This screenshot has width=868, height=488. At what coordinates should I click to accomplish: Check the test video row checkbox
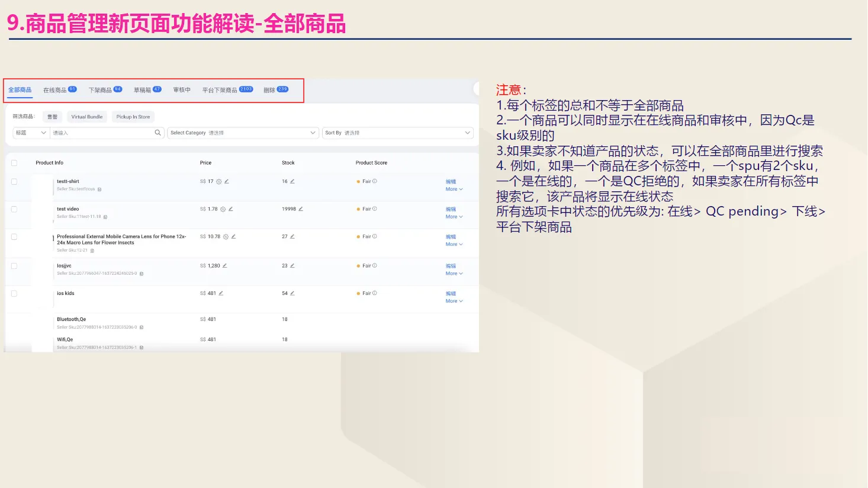14,208
